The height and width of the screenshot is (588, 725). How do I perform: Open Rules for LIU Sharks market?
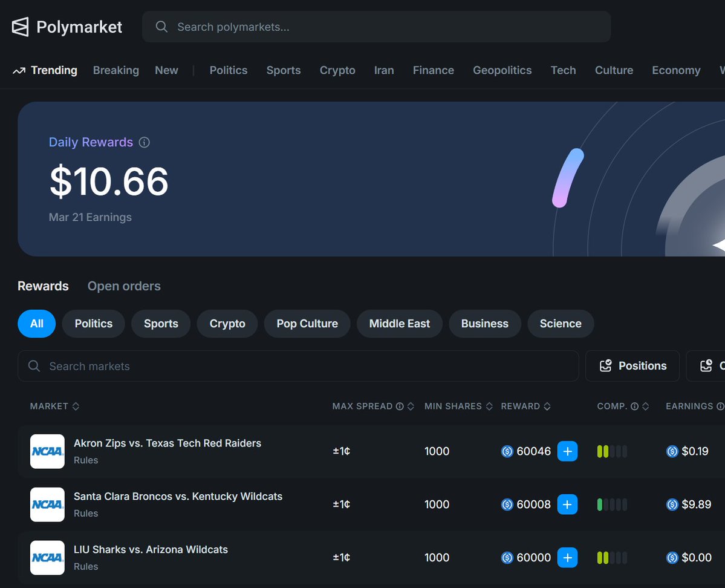(x=86, y=567)
